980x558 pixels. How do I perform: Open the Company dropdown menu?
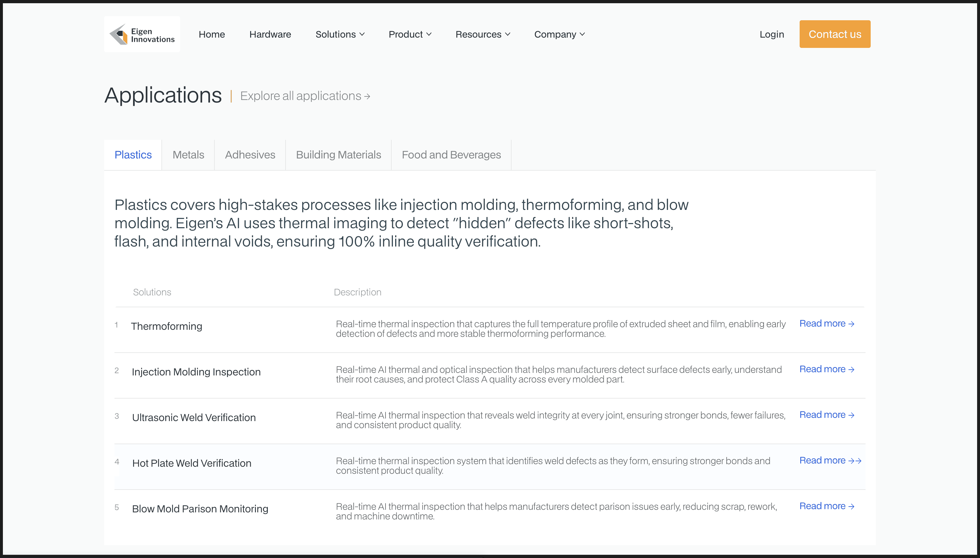[x=559, y=34]
